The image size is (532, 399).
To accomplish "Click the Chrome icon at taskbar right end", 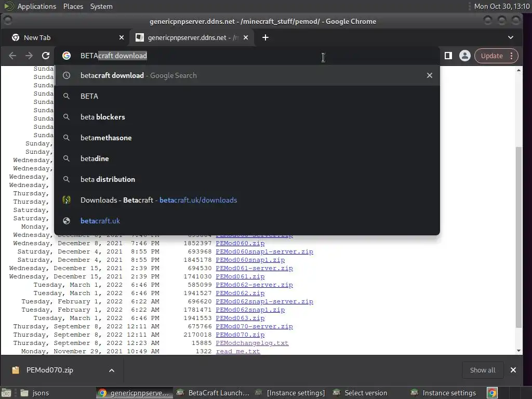I will pyautogui.click(x=492, y=393).
